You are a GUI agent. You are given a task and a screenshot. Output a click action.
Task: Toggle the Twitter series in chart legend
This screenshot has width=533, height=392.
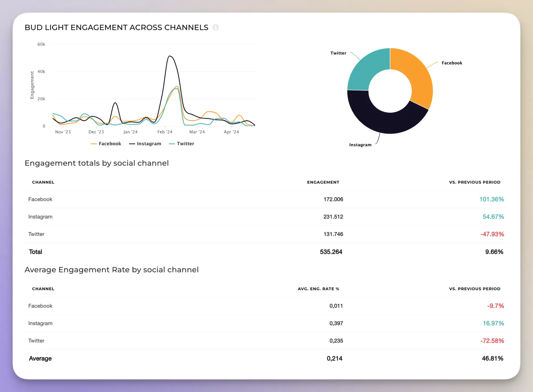181,144
